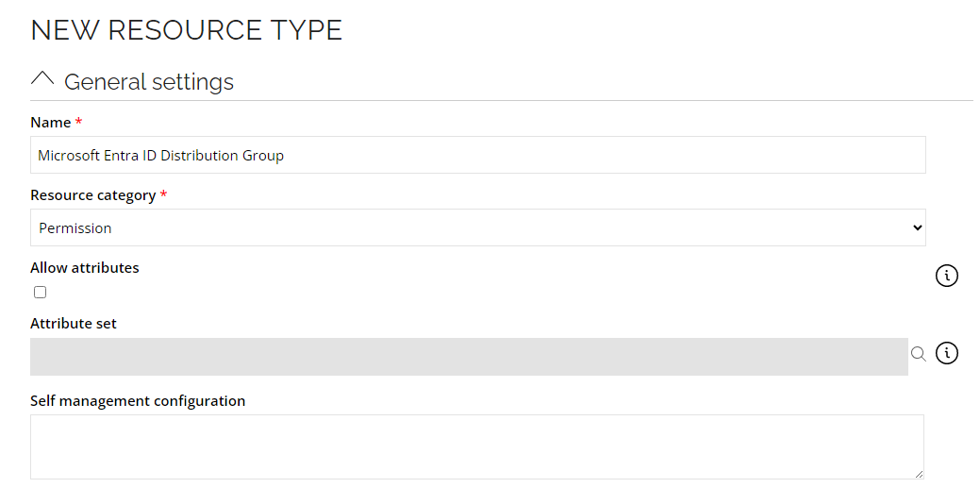The height and width of the screenshot is (488, 980).
Task: Click the red asterisk beside Resource category
Action: coord(164,194)
